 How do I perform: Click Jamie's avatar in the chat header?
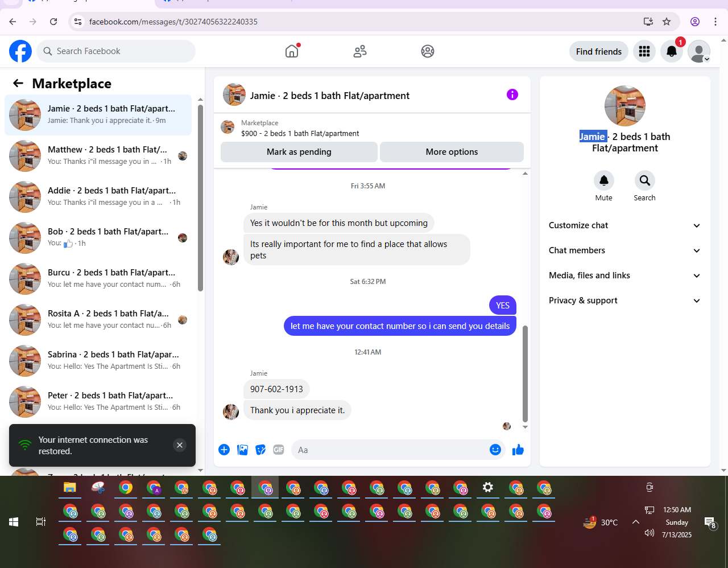[x=234, y=94]
